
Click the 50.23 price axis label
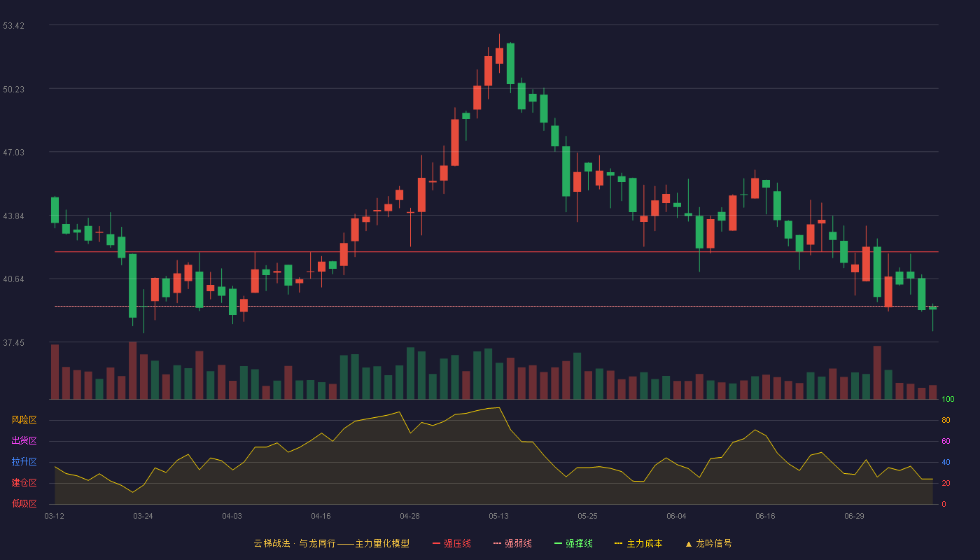tap(14, 89)
